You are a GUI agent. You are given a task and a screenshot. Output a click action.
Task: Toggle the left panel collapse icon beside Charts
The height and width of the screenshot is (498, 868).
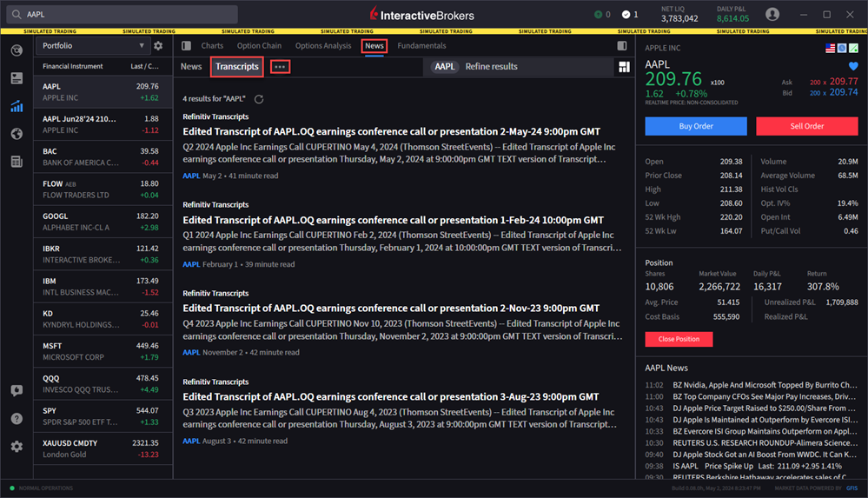pyautogui.click(x=186, y=46)
